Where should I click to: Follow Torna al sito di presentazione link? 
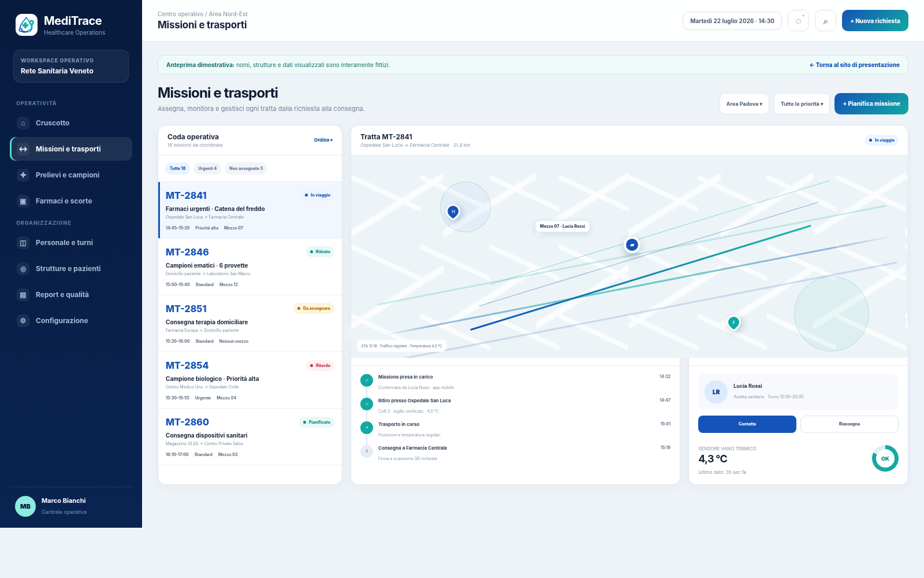pos(855,65)
